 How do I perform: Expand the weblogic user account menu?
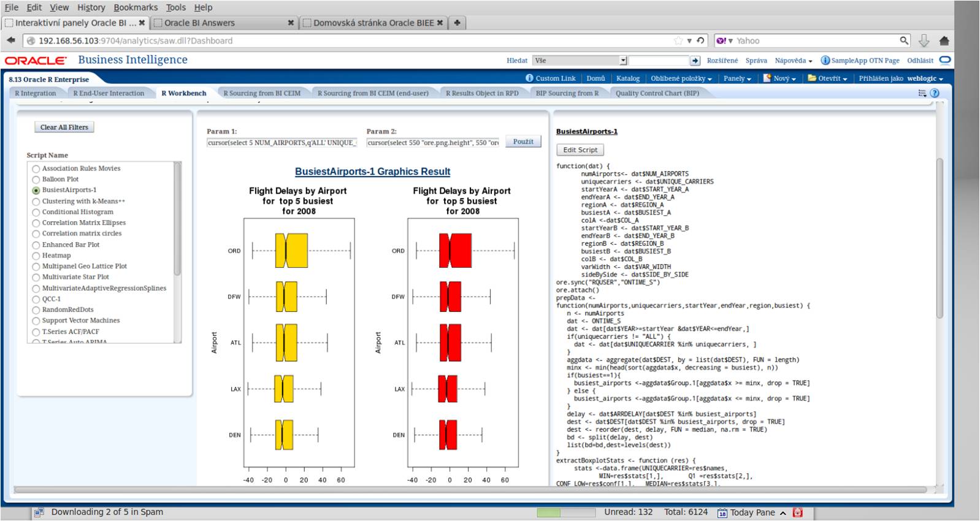pyautogui.click(x=925, y=78)
